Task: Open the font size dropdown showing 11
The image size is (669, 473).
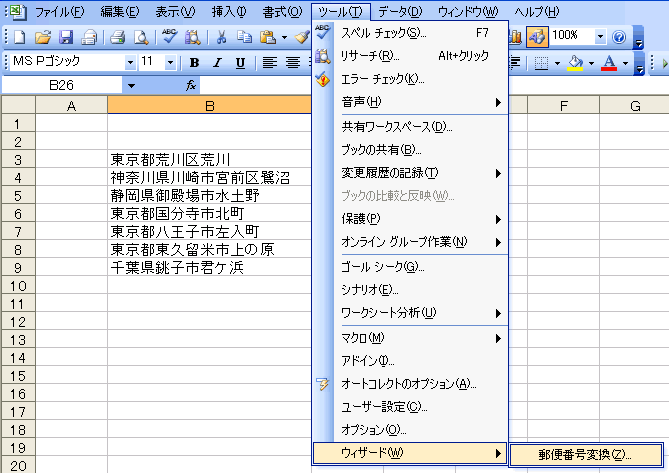Action: 172,62
